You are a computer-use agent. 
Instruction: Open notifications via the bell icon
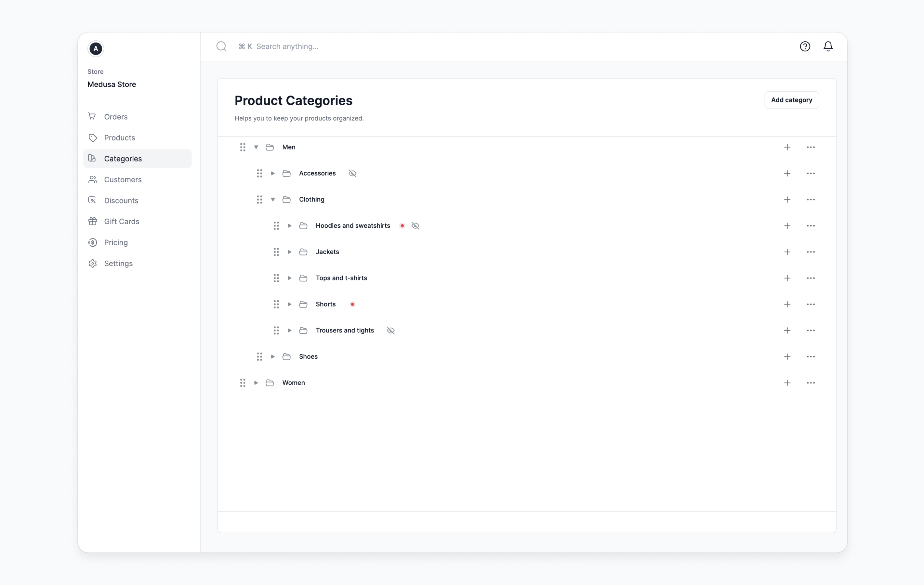(x=828, y=46)
